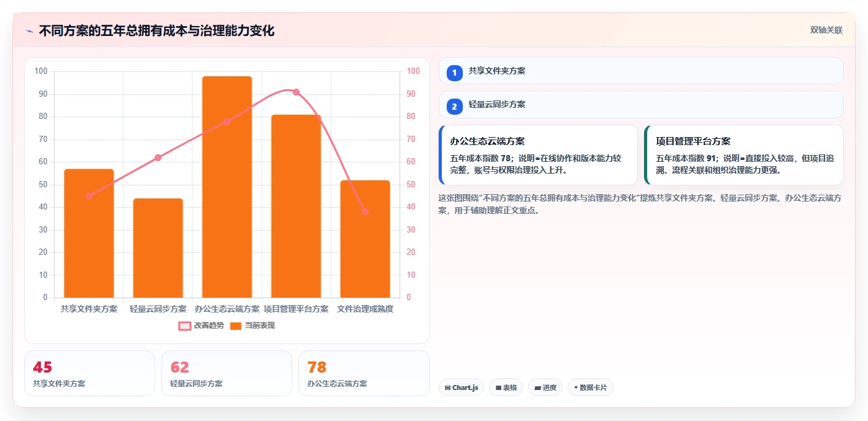Click the paragraph starting 这张图围绕

640,204
